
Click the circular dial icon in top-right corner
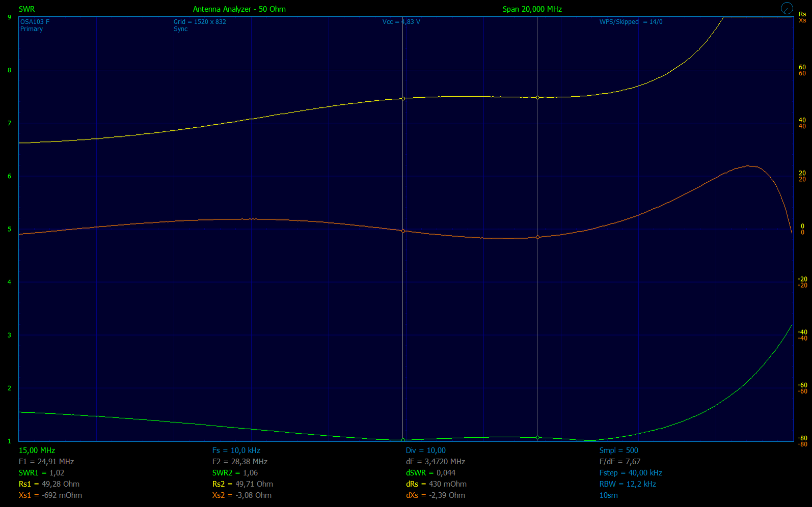pos(787,8)
